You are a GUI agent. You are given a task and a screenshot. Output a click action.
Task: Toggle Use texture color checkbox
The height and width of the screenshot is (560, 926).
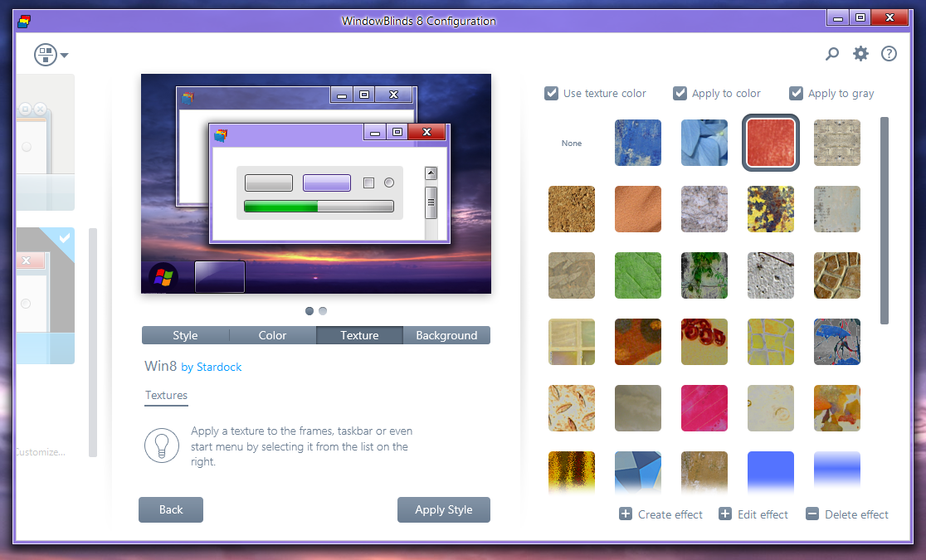[551, 93]
